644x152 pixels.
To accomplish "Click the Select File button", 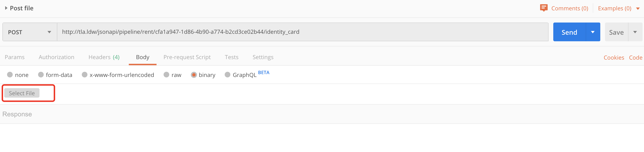I will (x=22, y=93).
